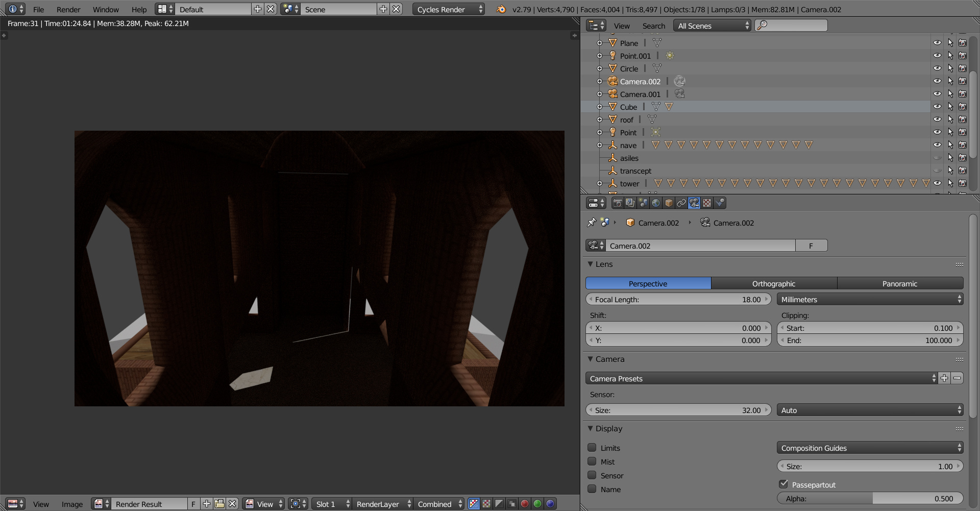
Task: Show green channel only
Action: click(537, 504)
